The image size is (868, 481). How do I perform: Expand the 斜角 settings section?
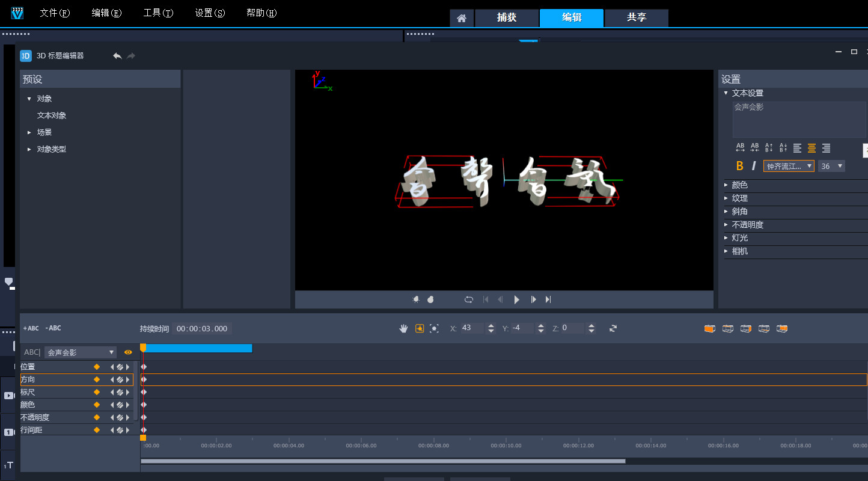click(726, 212)
